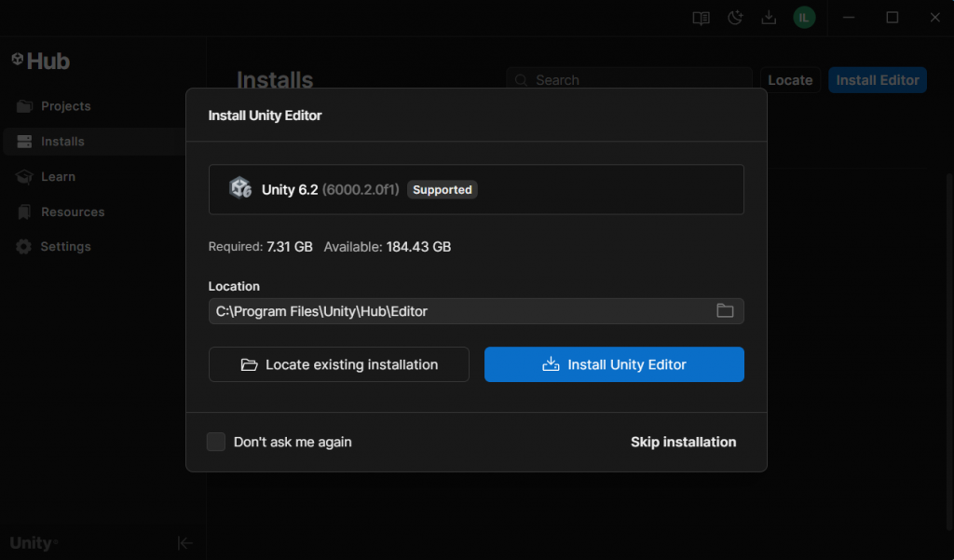This screenshot has width=954, height=560.
Task: Maximize the Unity Hub window
Action: [x=892, y=18]
